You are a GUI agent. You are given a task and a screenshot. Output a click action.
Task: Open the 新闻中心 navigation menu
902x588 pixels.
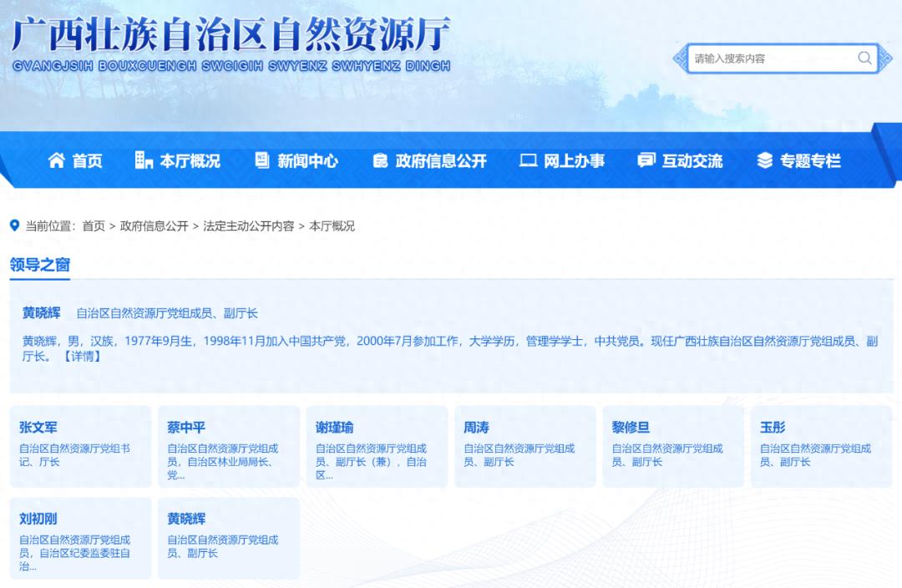pyautogui.click(x=307, y=161)
